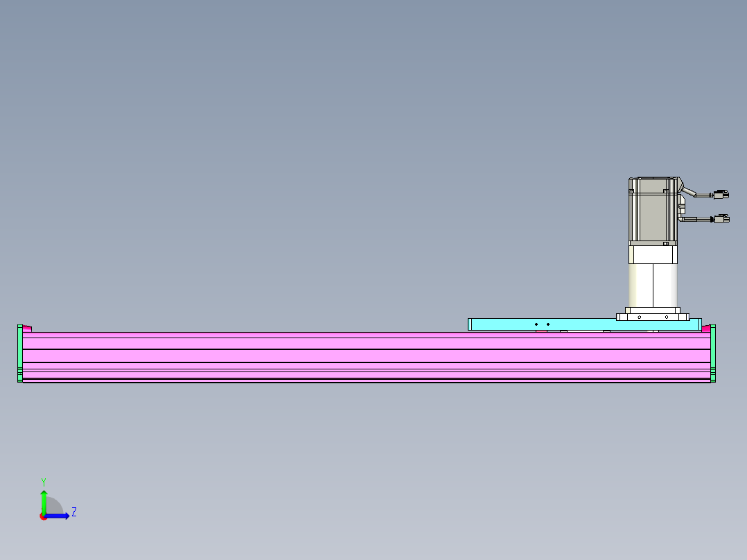This screenshot has width=747, height=560.
Task: Select the long pink aluminum rail body
Action: click(366, 357)
